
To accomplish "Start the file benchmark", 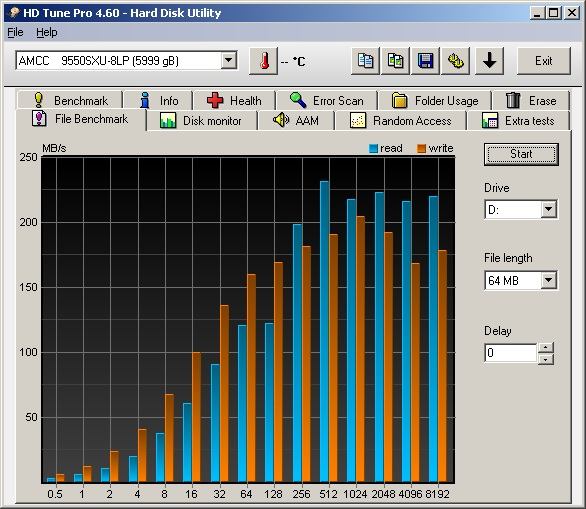I will click(521, 154).
